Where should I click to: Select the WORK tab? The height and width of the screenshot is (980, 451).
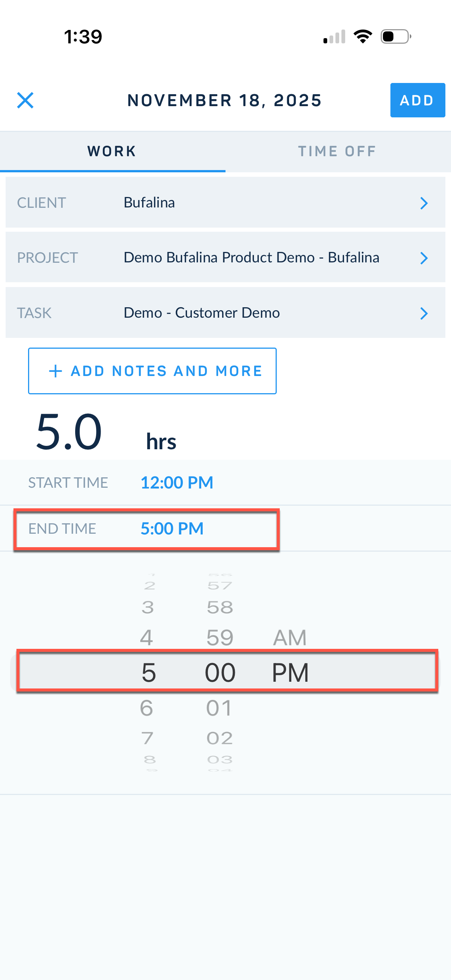click(112, 151)
